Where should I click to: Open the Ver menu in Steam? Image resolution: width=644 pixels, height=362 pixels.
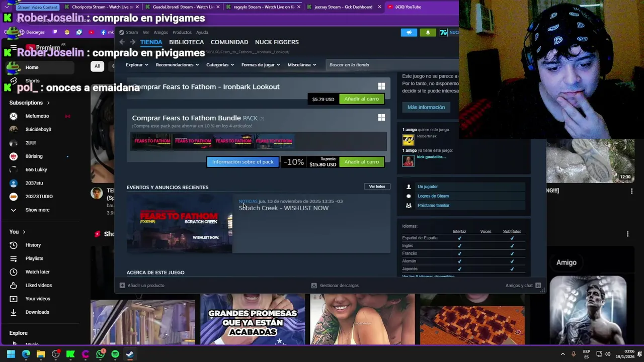(x=146, y=32)
